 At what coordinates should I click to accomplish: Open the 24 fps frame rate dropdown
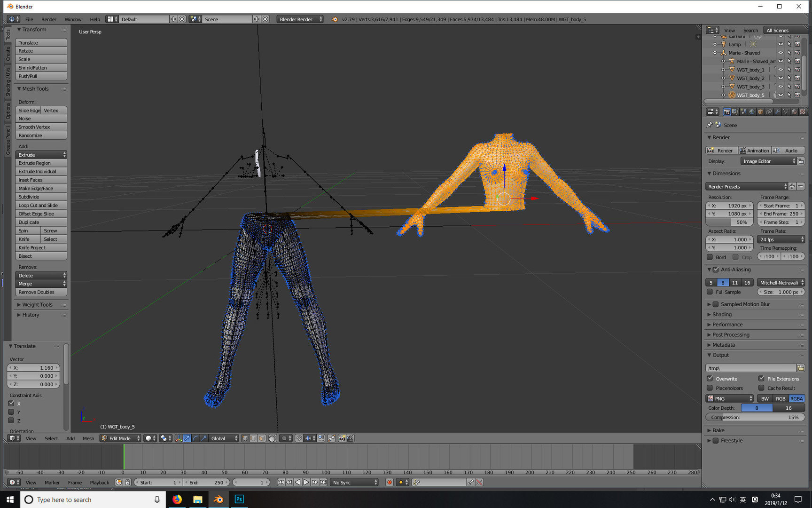781,239
